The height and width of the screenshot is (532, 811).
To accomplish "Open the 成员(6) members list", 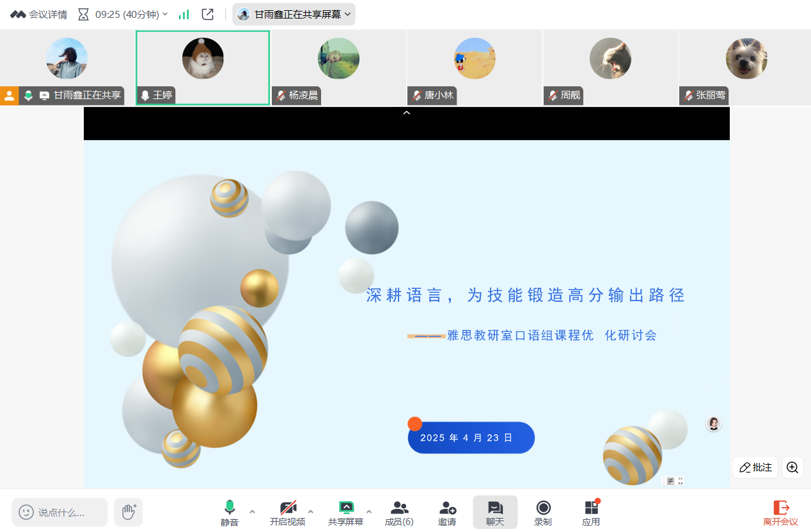I will coord(399,512).
